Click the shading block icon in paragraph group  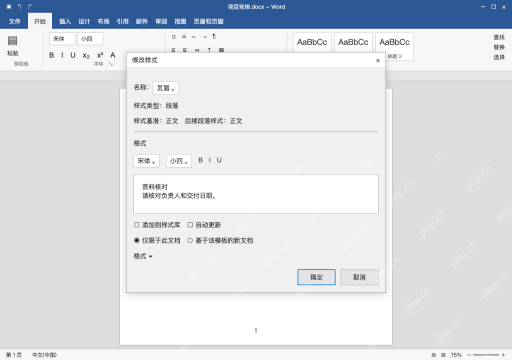tap(221, 50)
